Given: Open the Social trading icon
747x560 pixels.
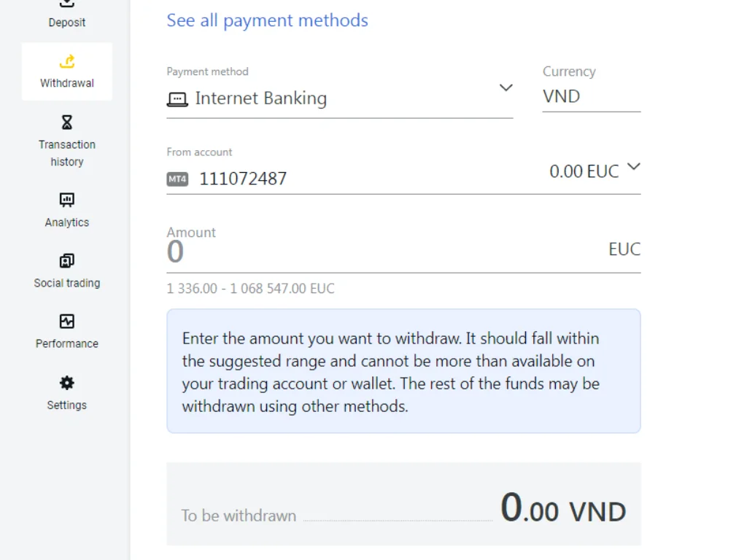Looking at the screenshot, I should click(x=67, y=261).
